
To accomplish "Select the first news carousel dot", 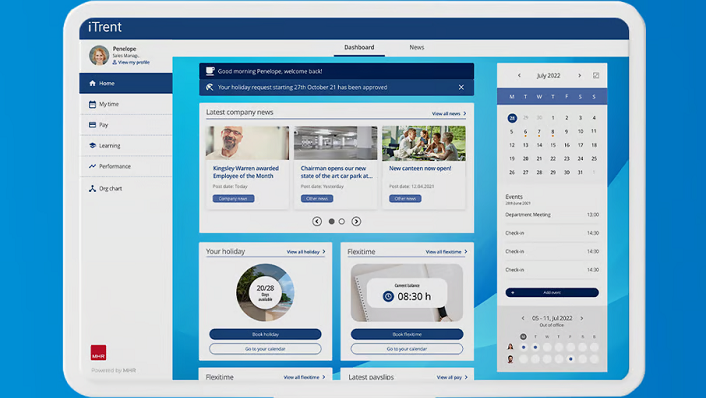I will pos(331,222).
